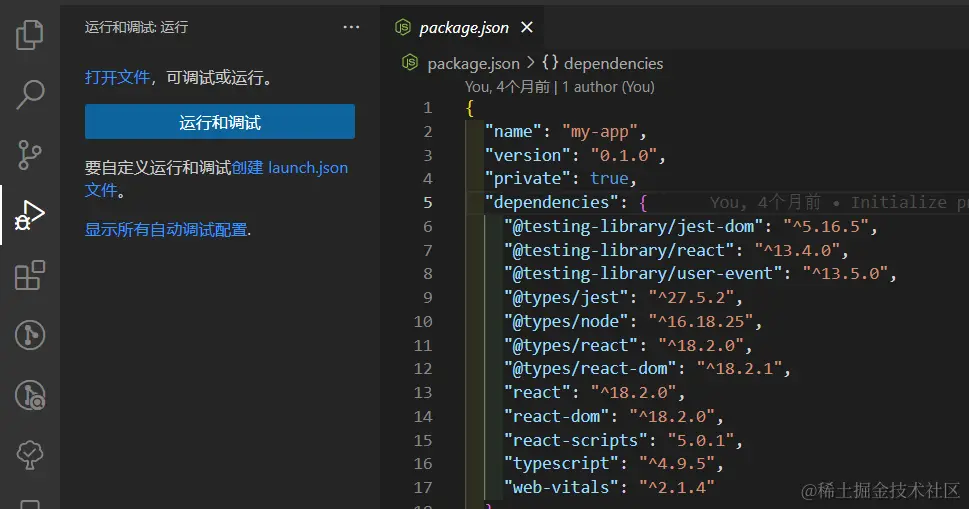The height and width of the screenshot is (509, 969).
Task: Click the "typescript" dependency name
Action: [561, 463]
